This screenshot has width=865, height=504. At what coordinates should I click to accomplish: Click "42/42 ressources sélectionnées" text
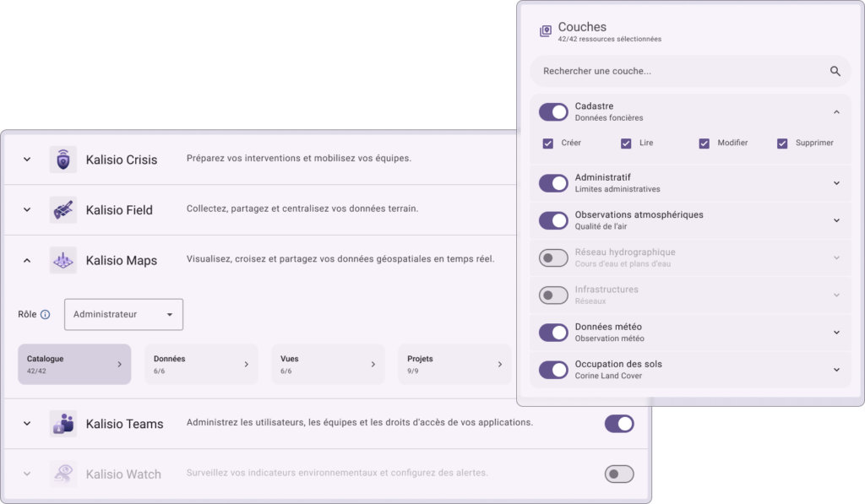(610, 39)
